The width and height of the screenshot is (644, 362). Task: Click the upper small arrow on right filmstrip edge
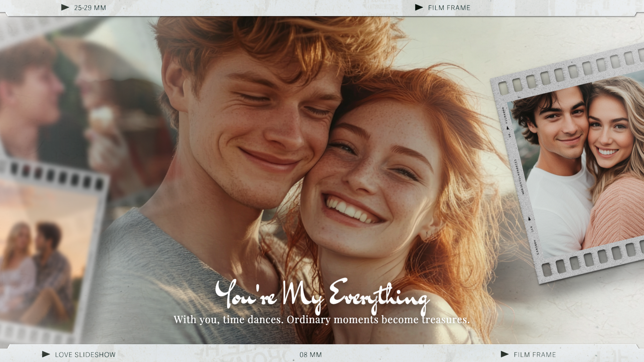508,128
